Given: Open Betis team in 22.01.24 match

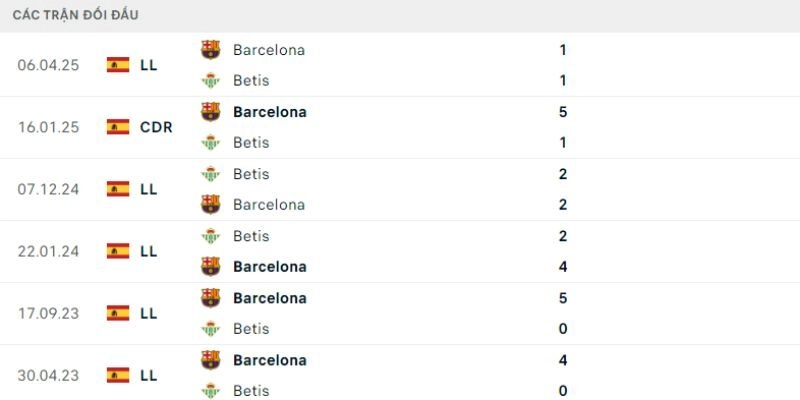Looking at the screenshot, I should click(x=251, y=236).
